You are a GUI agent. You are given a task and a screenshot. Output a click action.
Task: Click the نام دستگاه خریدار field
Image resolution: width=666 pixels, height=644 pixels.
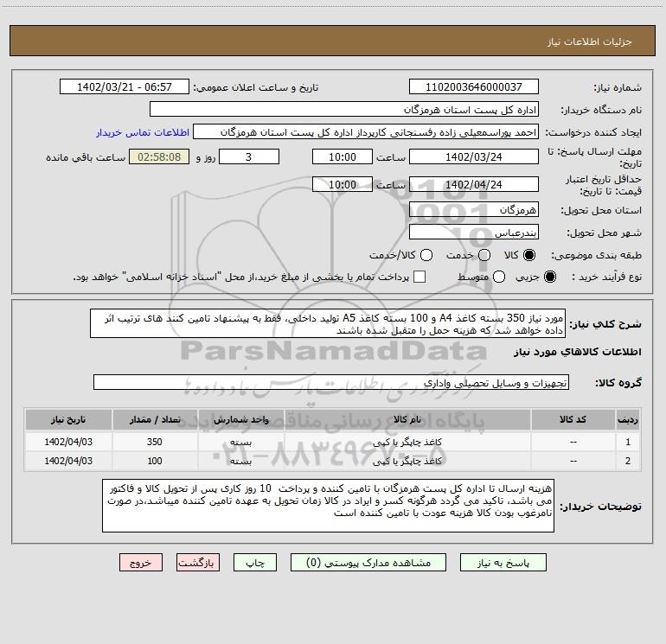point(344,109)
